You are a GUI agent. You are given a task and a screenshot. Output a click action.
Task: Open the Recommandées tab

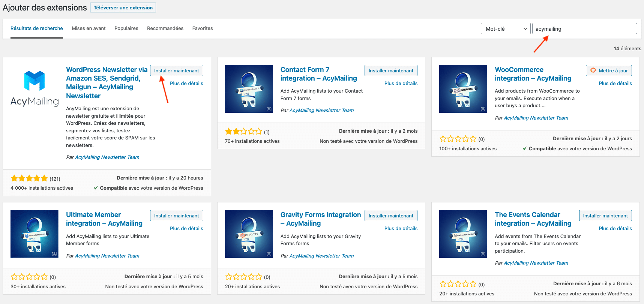(x=165, y=28)
